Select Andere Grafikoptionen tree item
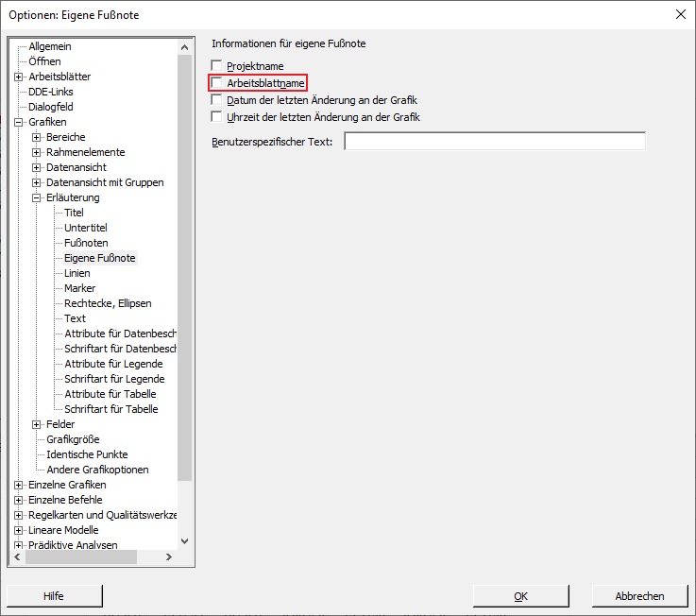Viewport: 696px width, 616px height. click(97, 470)
